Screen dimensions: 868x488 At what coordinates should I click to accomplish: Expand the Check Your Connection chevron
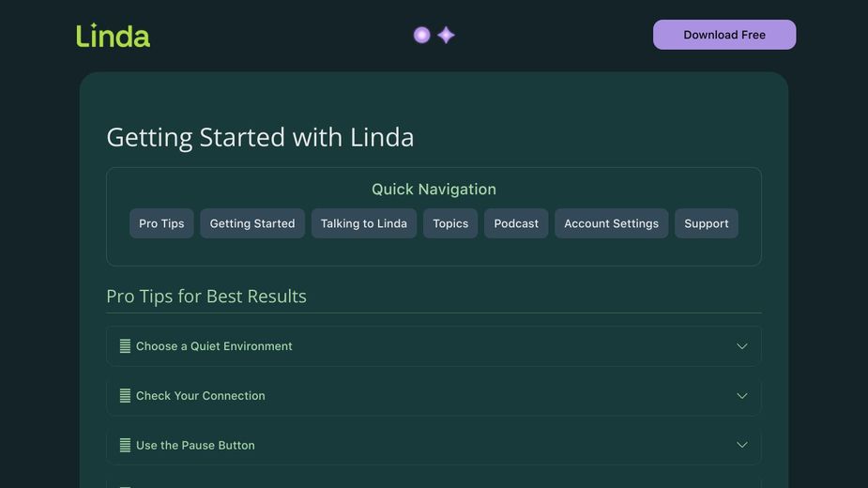pos(741,396)
